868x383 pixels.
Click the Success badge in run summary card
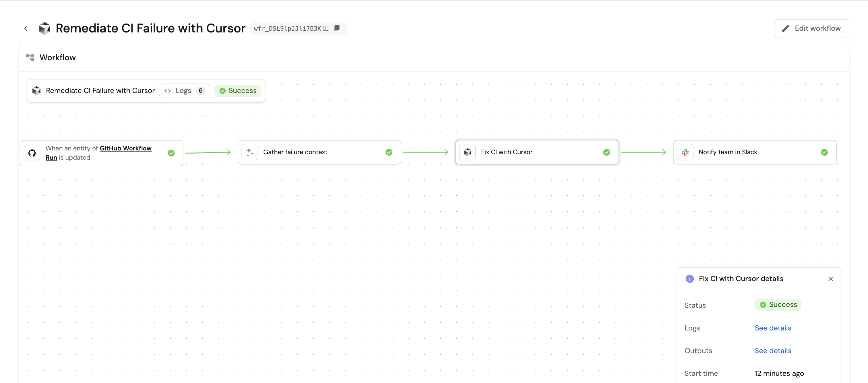coord(238,91)
